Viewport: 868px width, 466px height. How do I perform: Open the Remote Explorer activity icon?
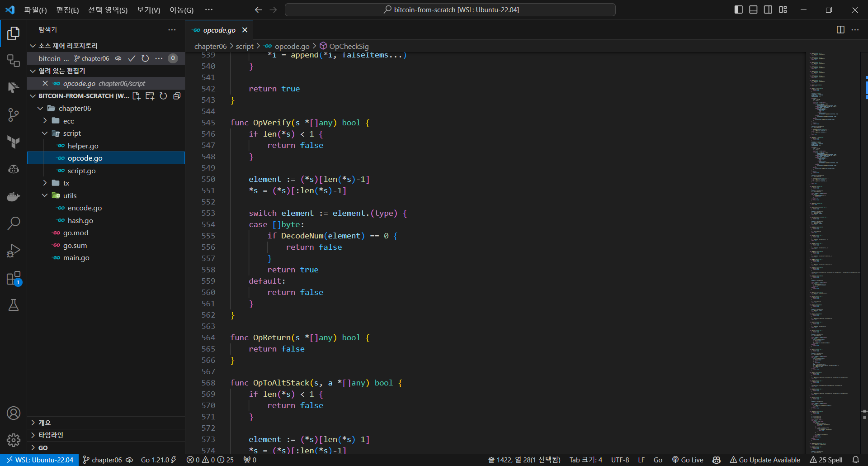tap(14, 60)
